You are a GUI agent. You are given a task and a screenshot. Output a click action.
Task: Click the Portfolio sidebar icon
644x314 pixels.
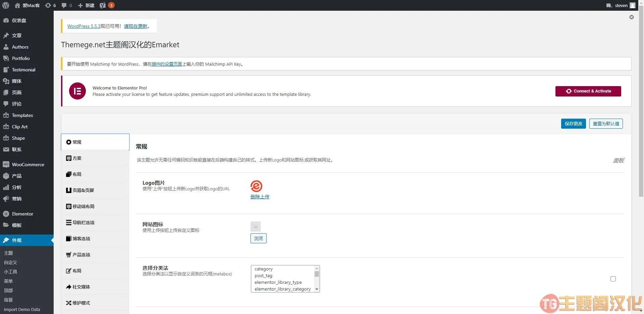click(x=6, y=58)
